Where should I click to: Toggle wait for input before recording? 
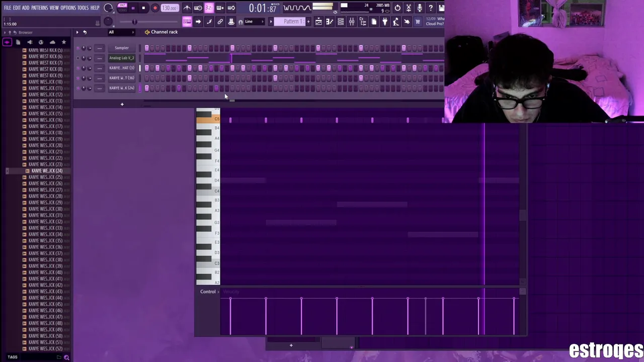198,8
